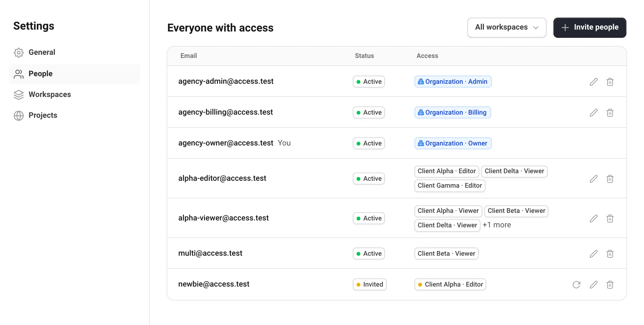Edit multi@access.test access
644x325 pixels.
click(x=593, y=254)
